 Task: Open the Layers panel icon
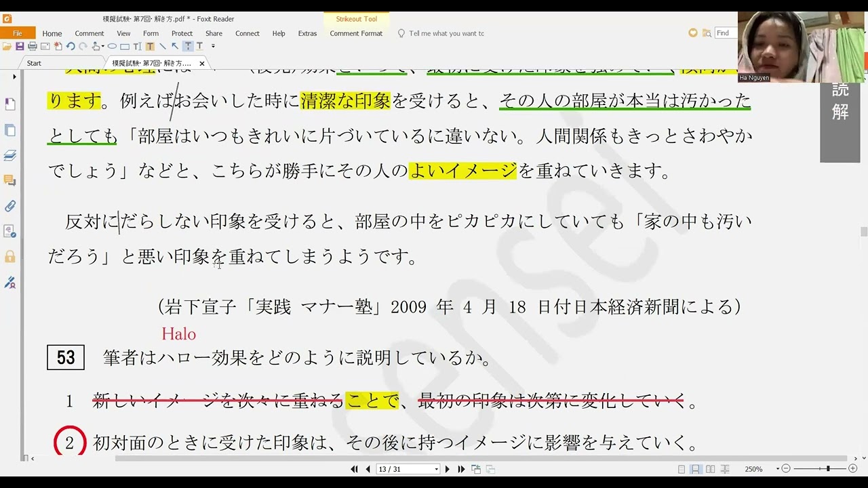(10, 155)
